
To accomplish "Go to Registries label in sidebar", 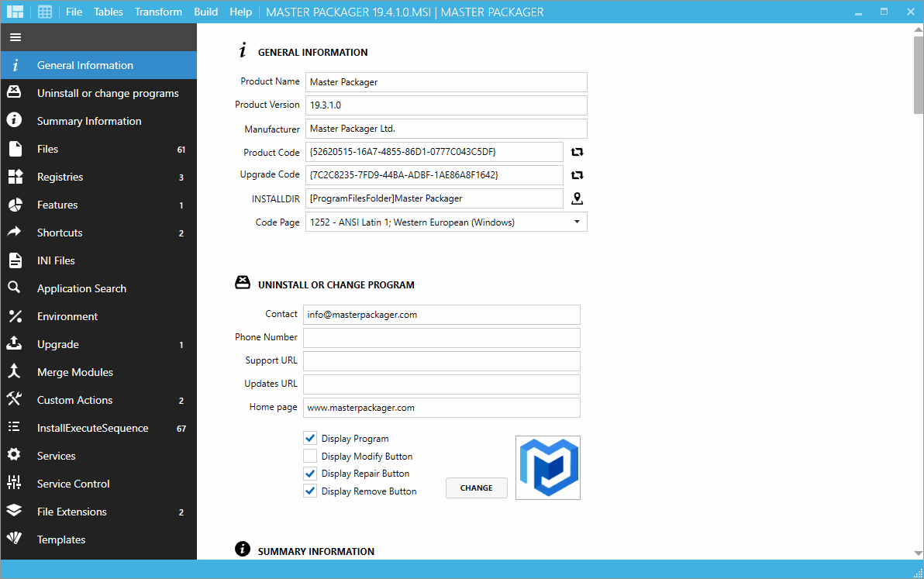I will [x=60, y=177].
